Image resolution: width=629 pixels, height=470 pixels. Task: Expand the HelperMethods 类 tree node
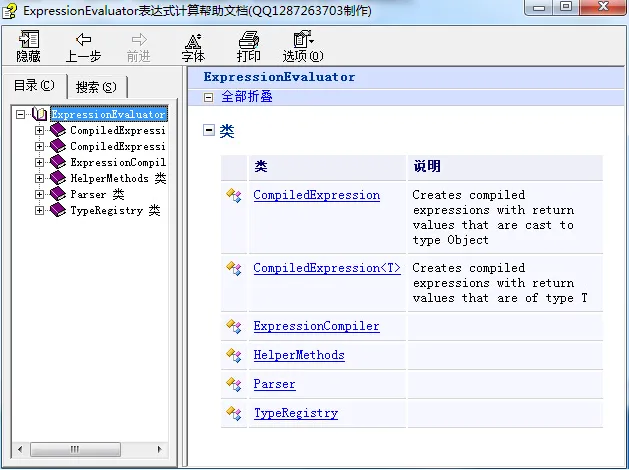coord(40,178)
